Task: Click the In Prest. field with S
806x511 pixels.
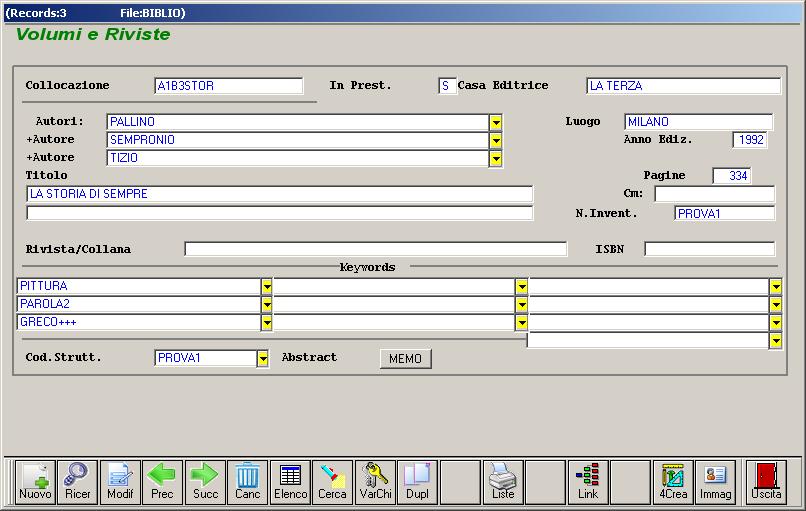Action: 447,86
